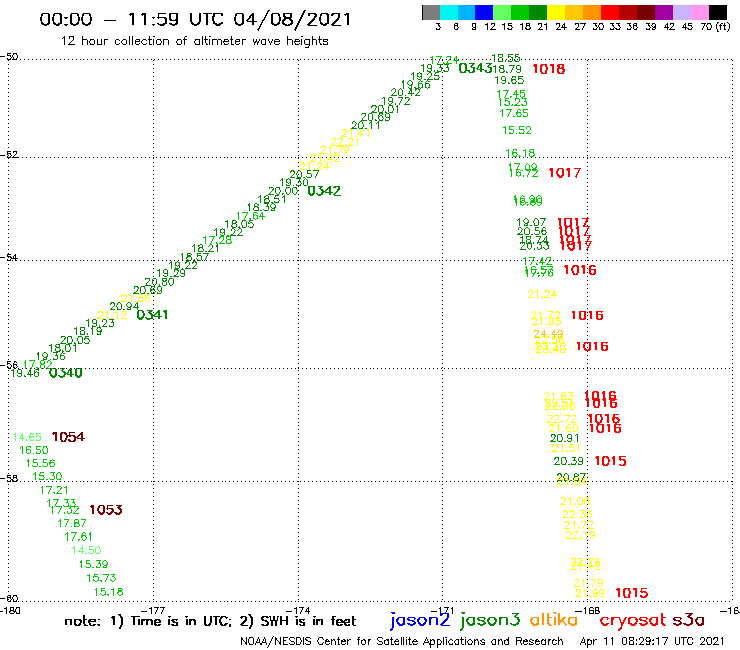Click the light green value 14.50
740x650 pixels.
(x=86, y=550)
